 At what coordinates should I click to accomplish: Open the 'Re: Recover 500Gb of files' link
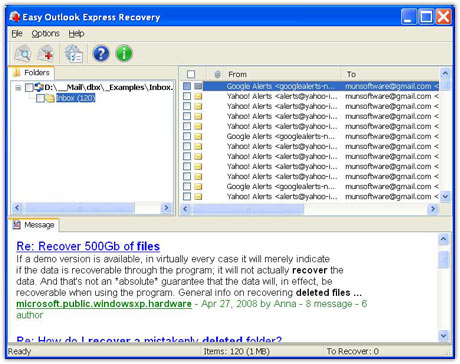(x=88, y=246)
